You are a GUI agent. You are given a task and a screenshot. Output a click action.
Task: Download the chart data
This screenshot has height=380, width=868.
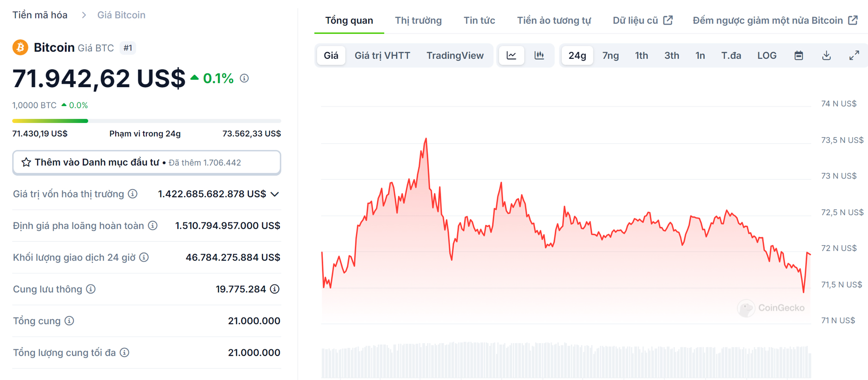click(x=826, y=56)
